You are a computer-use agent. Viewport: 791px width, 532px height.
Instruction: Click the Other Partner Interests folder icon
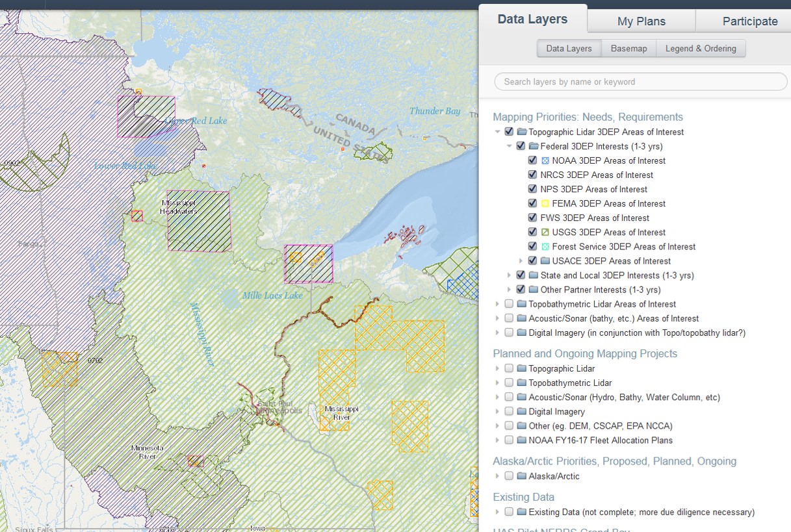(x=534, y=290)
